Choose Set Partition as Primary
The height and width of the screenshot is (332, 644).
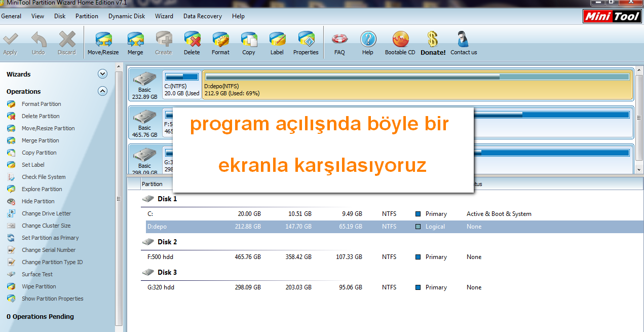click(50, 238)
